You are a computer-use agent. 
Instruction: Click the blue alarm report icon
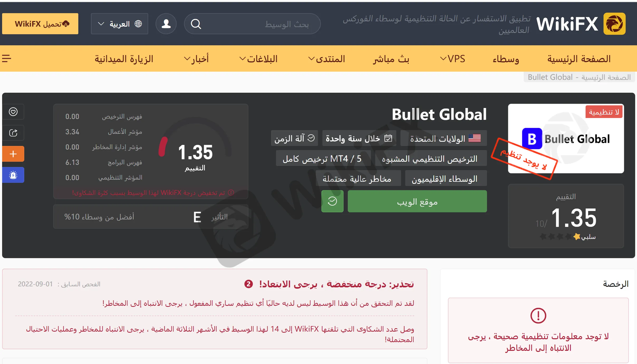tap(13, 175)
